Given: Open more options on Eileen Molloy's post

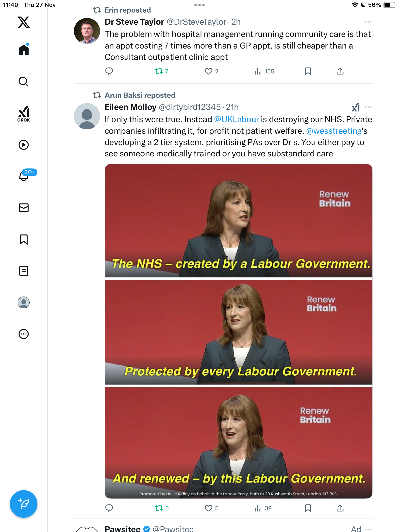Looking at the screenshot, I should tap(368, 107).
